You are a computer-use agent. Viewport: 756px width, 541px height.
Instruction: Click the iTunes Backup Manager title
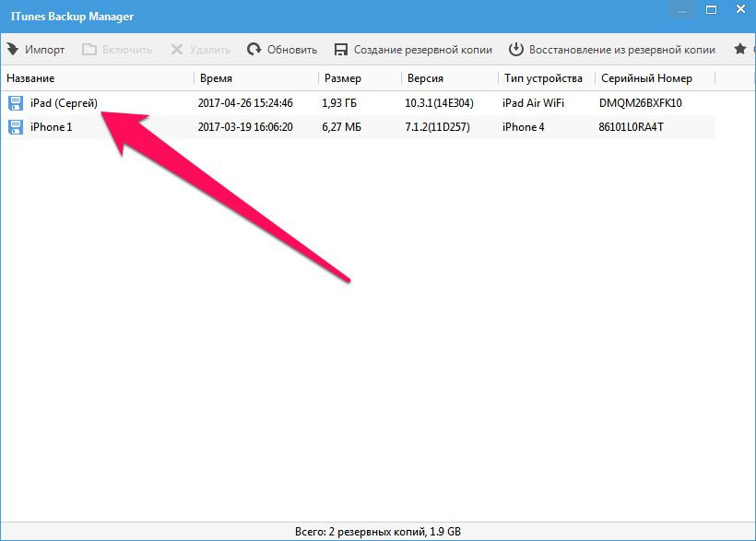click(72, 17)
